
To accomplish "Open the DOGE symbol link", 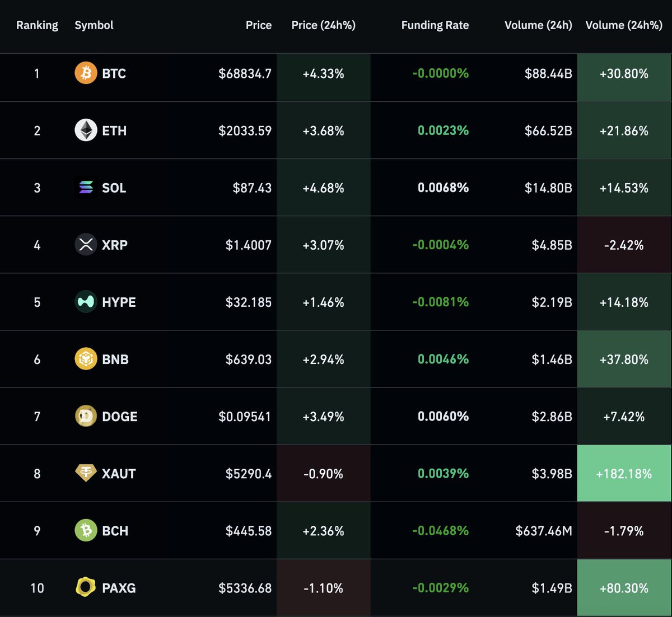I will 119,417.
